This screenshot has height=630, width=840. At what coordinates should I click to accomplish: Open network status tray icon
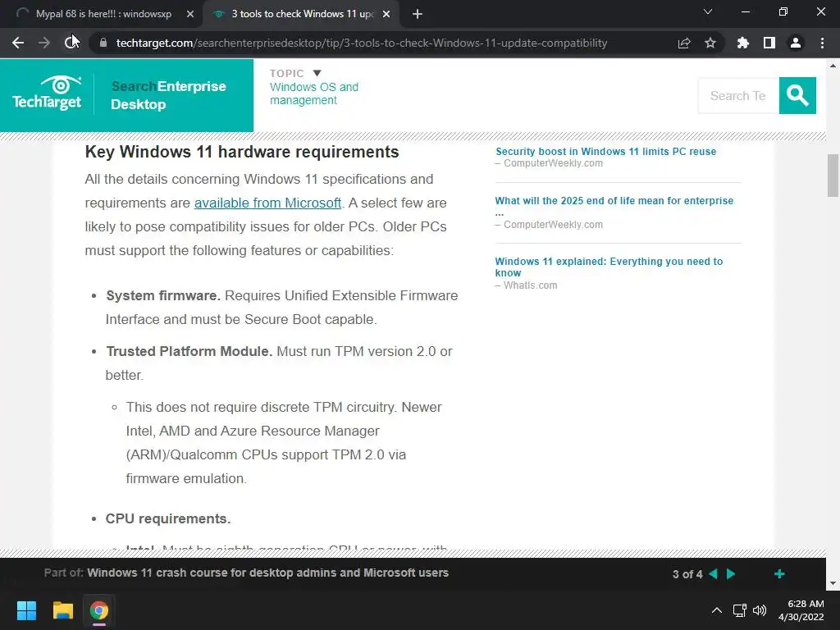pyautogui.click(x=740, y=610)
